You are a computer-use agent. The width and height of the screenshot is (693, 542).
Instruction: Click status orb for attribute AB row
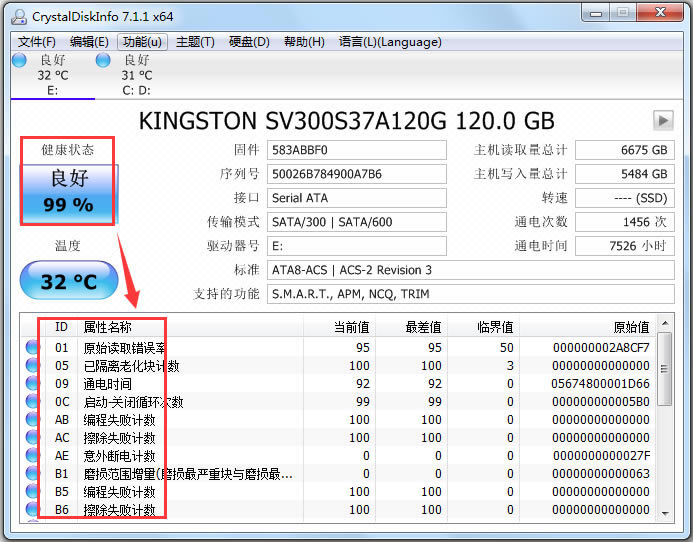coord(33,420)
